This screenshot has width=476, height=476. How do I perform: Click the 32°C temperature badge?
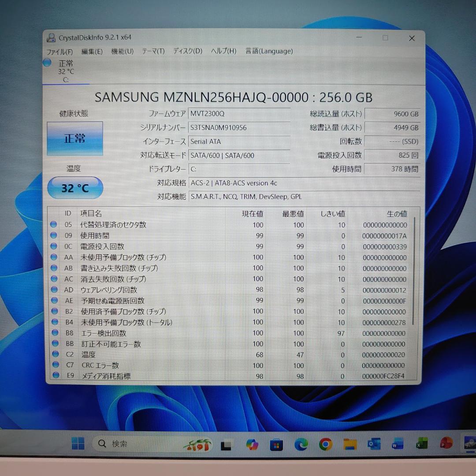coord(75,187)
